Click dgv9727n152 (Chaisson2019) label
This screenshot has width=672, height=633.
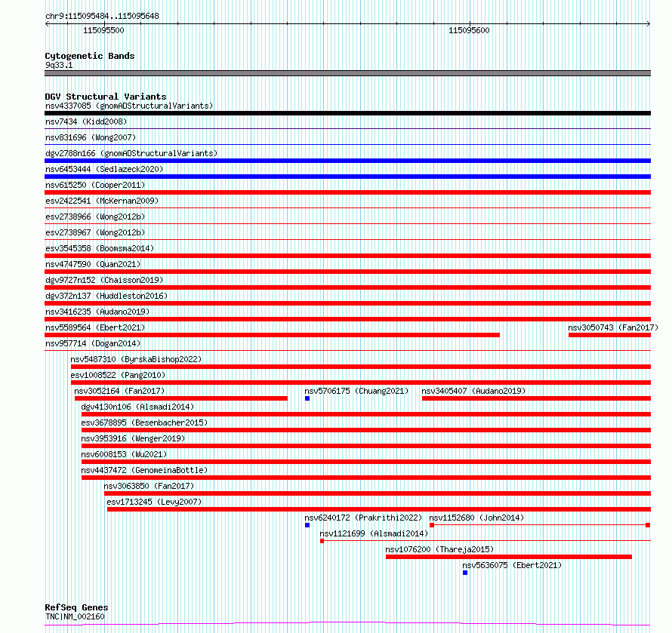point(104,280)
